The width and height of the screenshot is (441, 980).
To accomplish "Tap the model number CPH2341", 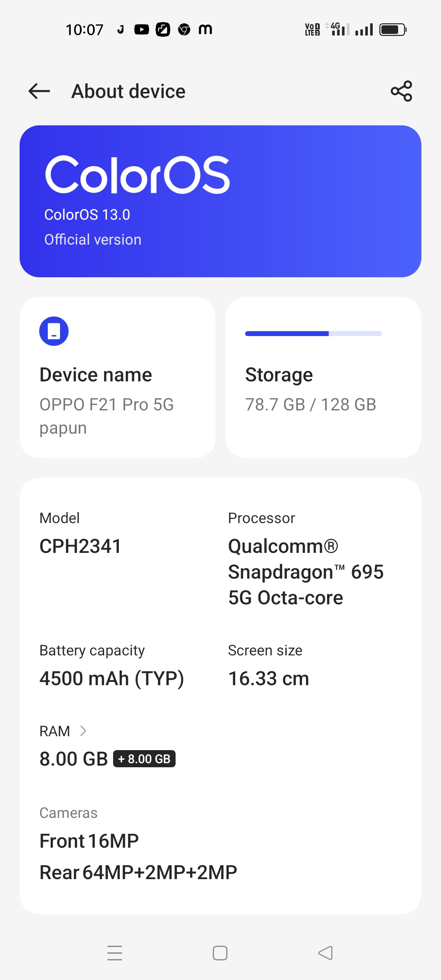I will (x=80, y=546).
